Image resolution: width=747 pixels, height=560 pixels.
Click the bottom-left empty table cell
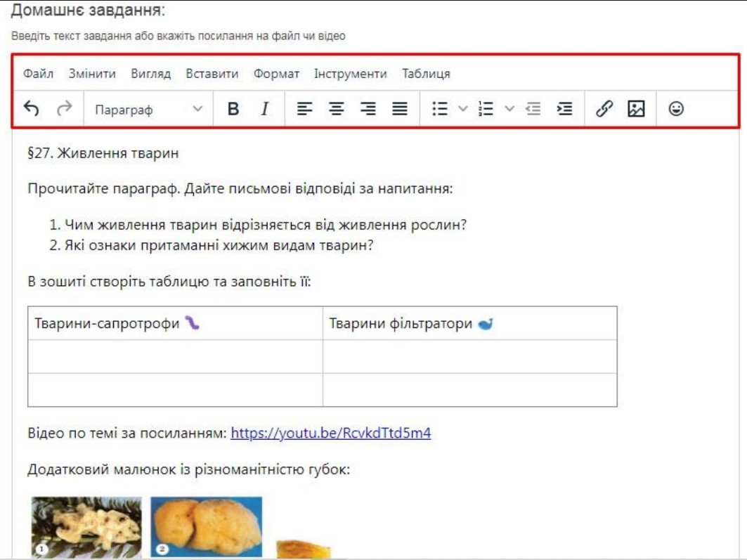[175, 390]
